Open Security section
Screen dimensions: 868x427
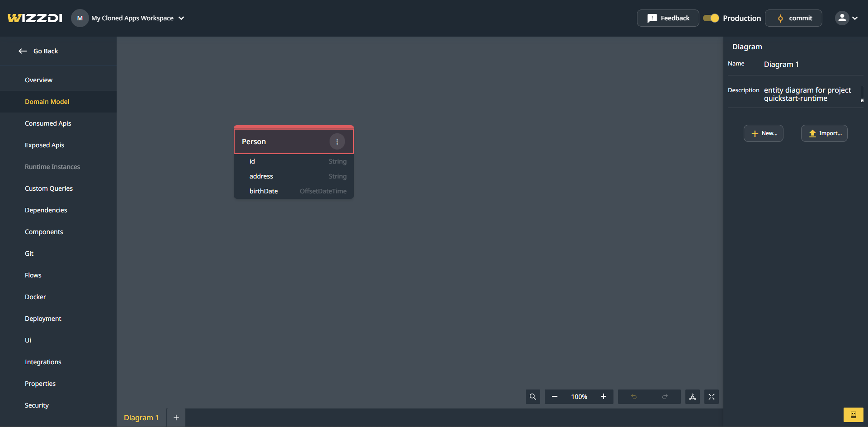tap(58, 405)
